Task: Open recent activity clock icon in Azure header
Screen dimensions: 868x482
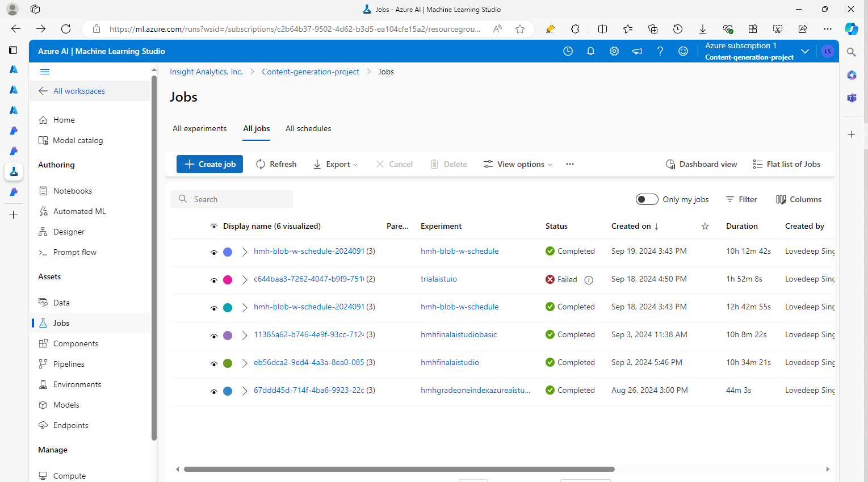Action: click(568, 51)
